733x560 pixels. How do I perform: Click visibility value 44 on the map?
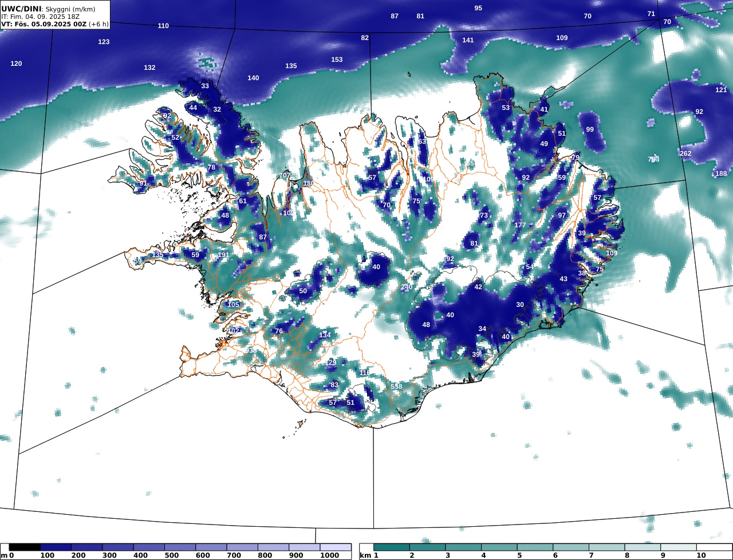(x=193, y=108)
